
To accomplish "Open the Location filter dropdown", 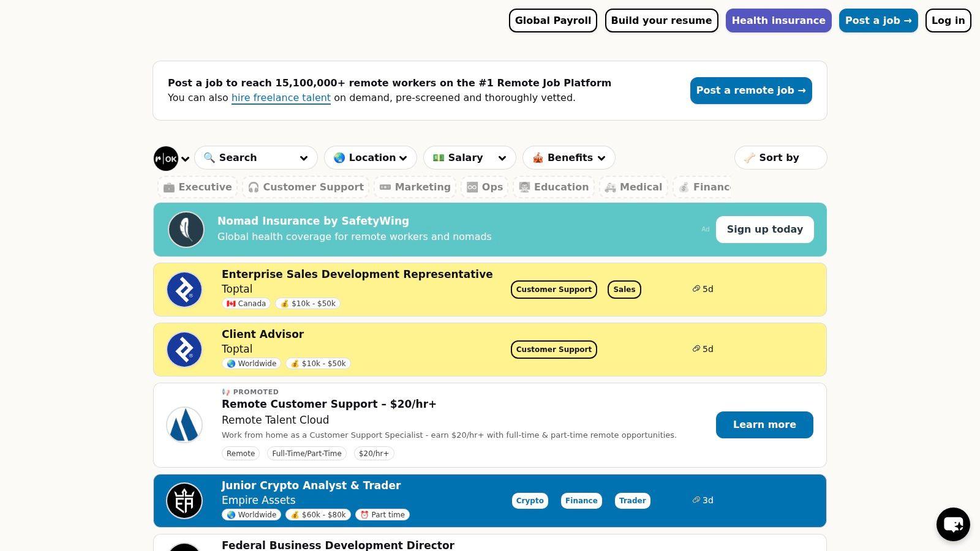I will click(x=371, y=158).
